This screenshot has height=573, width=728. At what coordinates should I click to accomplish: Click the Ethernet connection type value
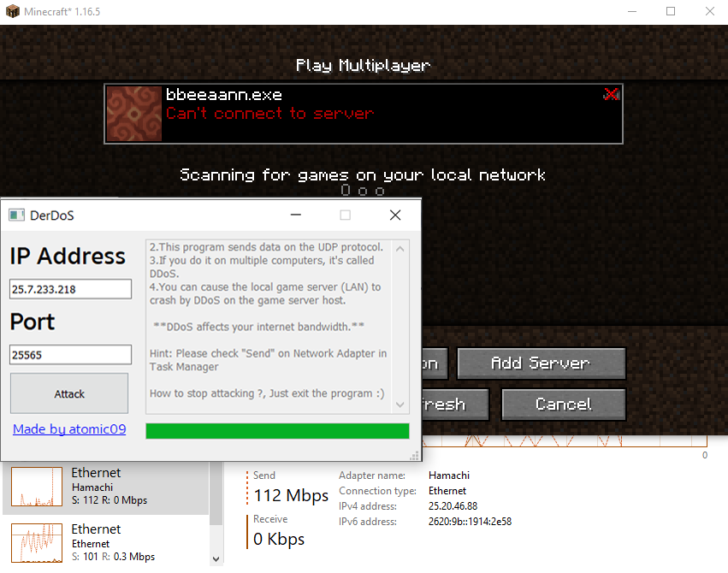click(447, 491)
